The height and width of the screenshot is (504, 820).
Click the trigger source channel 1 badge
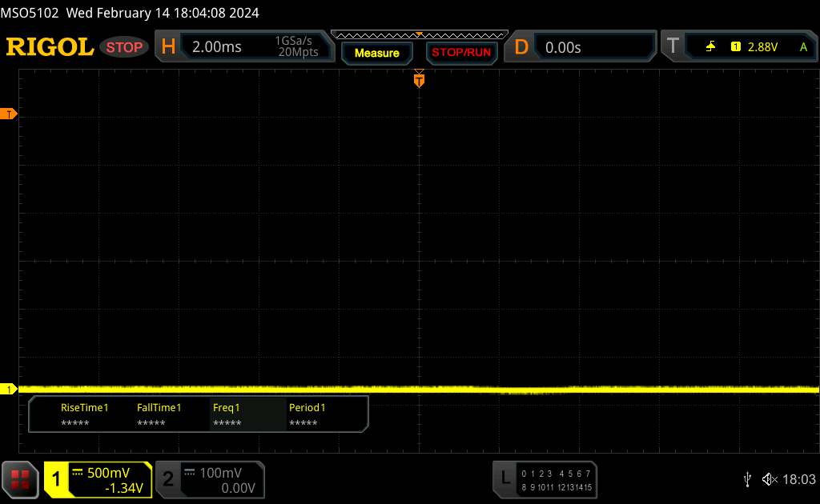(x=736, y=47)
